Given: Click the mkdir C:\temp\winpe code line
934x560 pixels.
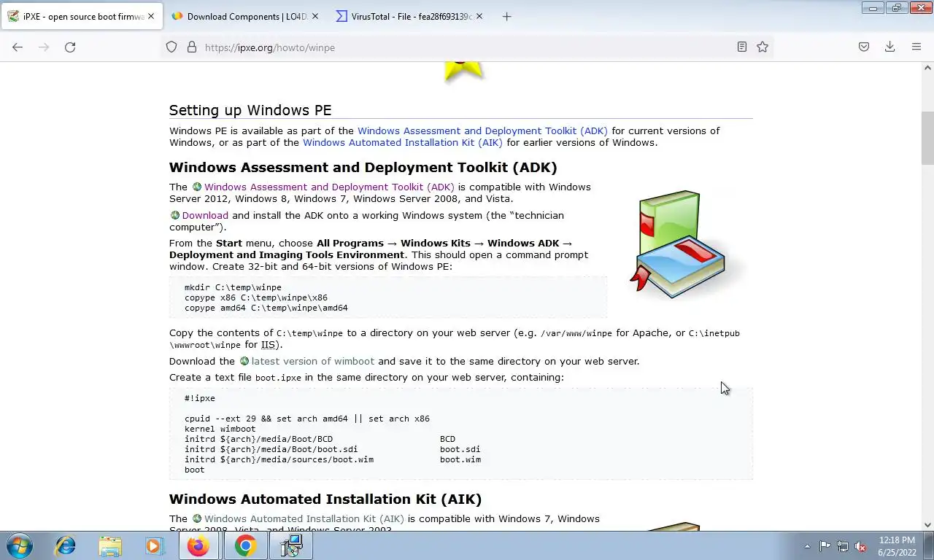Looking at the screenshot, I should point(233,287).
